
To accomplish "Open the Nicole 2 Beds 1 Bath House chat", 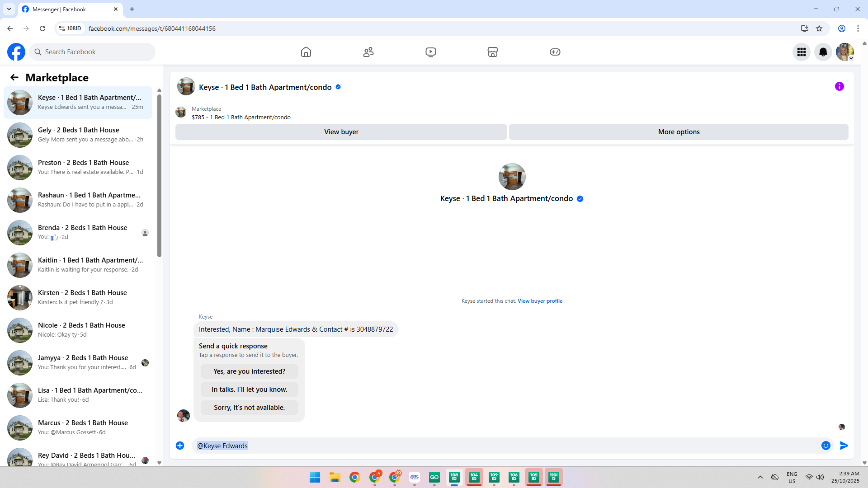I will point(78,330).
